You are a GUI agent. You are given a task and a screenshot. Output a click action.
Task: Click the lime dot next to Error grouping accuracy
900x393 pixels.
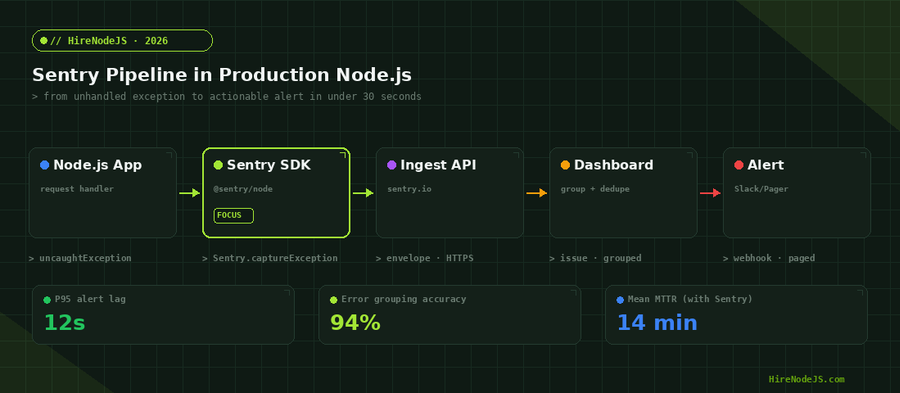pos(333,300)
